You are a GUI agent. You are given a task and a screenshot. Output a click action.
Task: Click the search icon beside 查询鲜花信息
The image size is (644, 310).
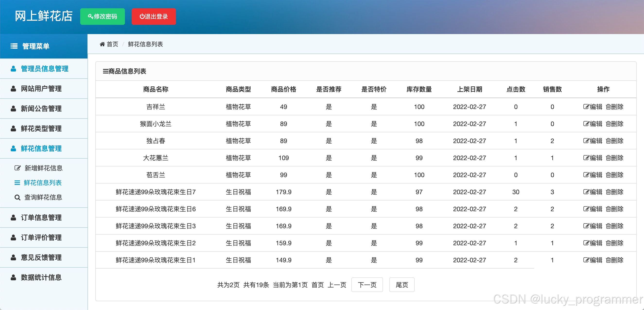[17, 198]
